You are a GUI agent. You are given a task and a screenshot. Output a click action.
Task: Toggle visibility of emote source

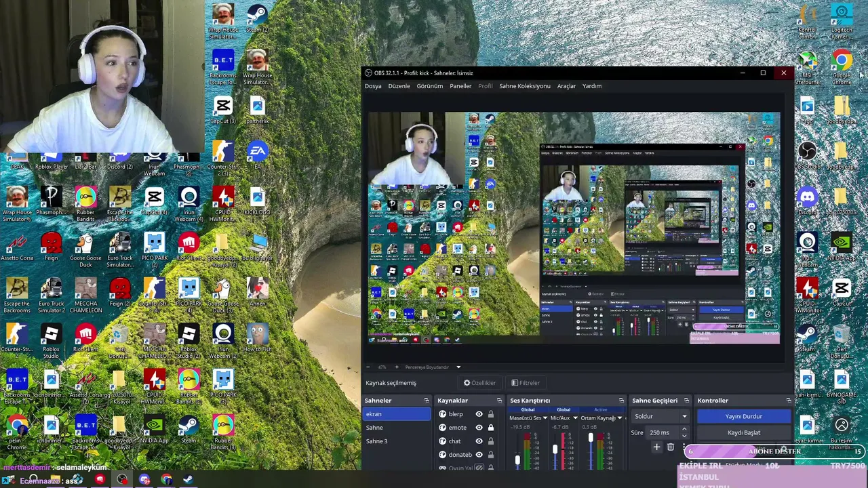tap(479, 428)
